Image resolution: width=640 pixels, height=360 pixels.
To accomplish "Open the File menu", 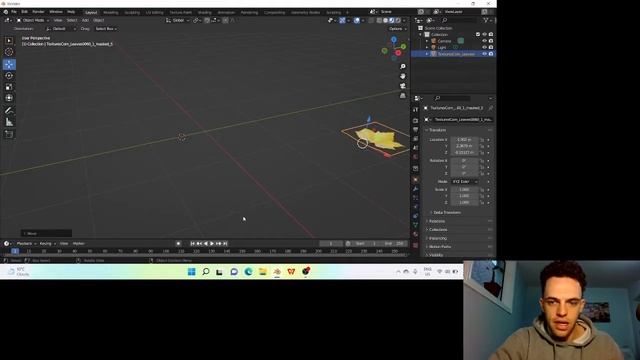I will click(x=14, y=12).
